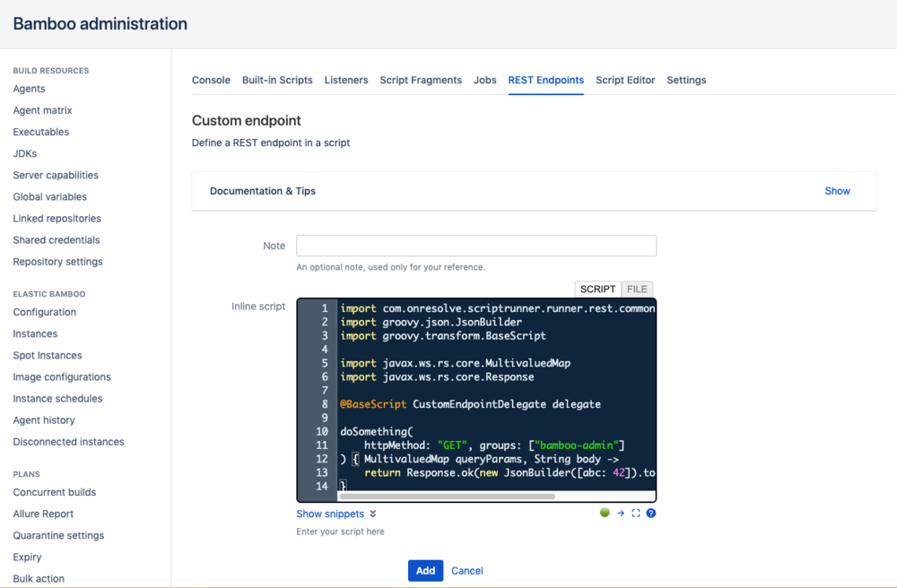
Task: Open Agent history in the sidebar
Action: coord(44,420)
